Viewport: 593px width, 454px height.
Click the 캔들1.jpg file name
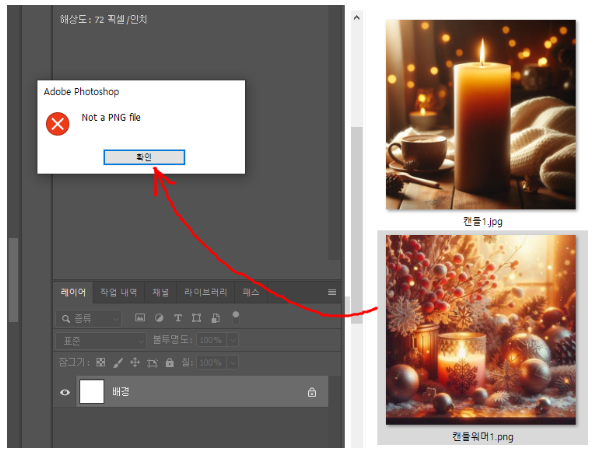tap(483, 222)
